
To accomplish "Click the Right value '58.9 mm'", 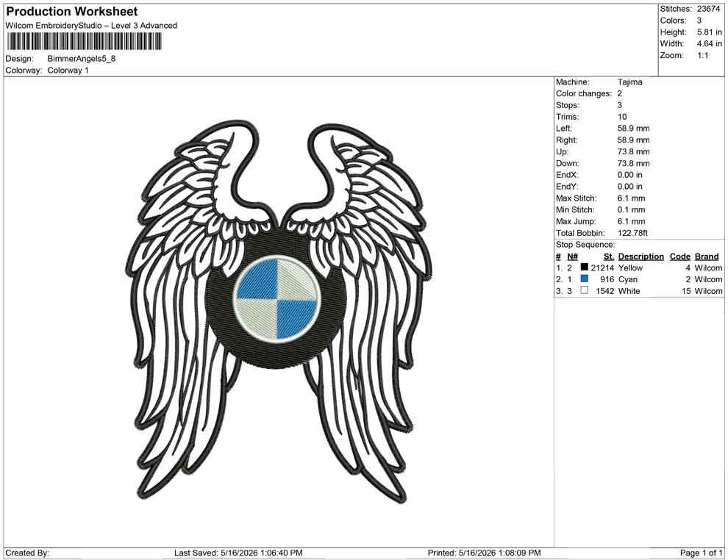I will 634,140.
